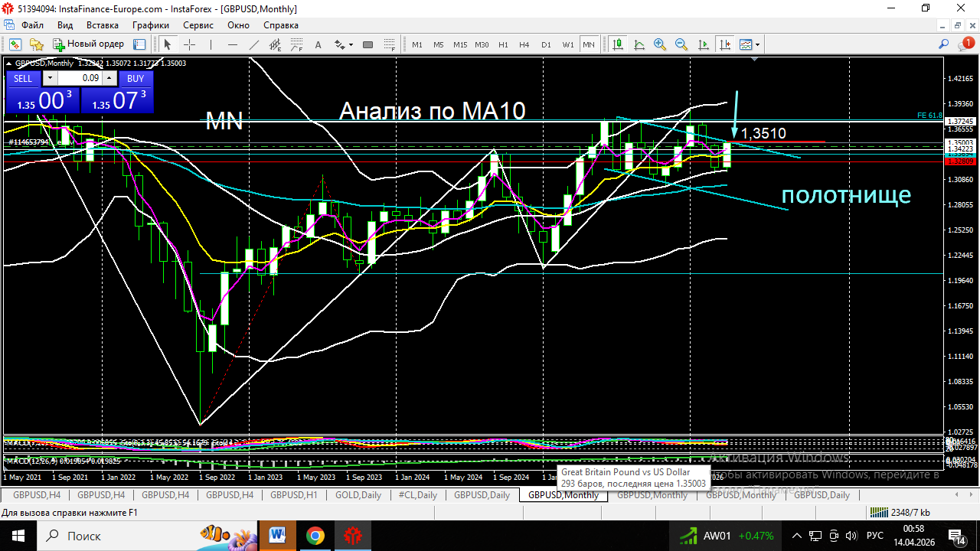The height and width of the screenshot is (551, 980).
Task: Click the 0.09 lot volume input field
Action: [x=83, y=78]
